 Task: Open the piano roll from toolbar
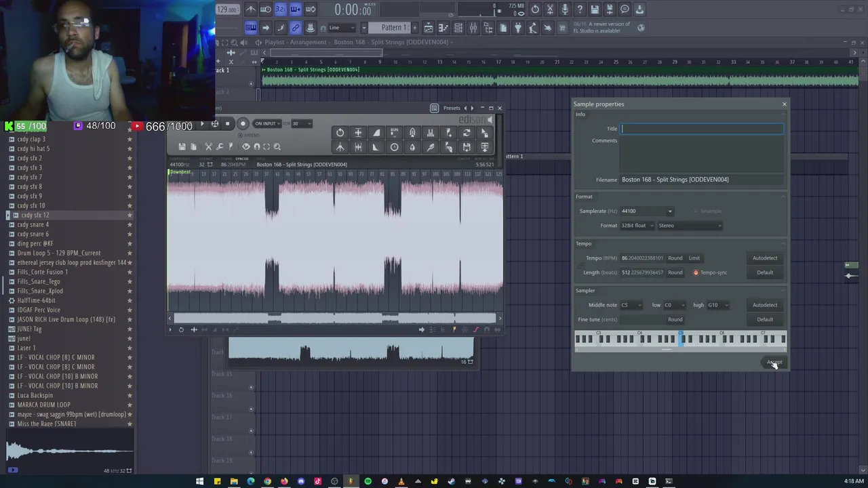click(443, 28)
